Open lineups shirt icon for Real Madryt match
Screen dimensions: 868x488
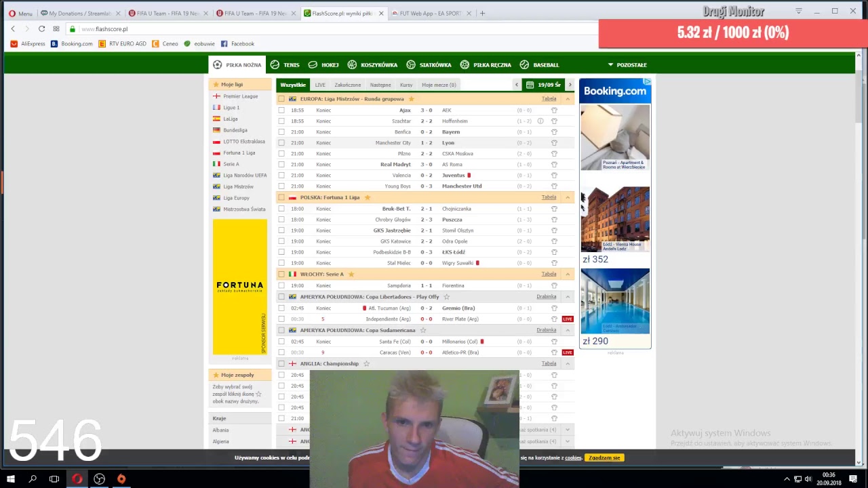click(x=554, y=165)
